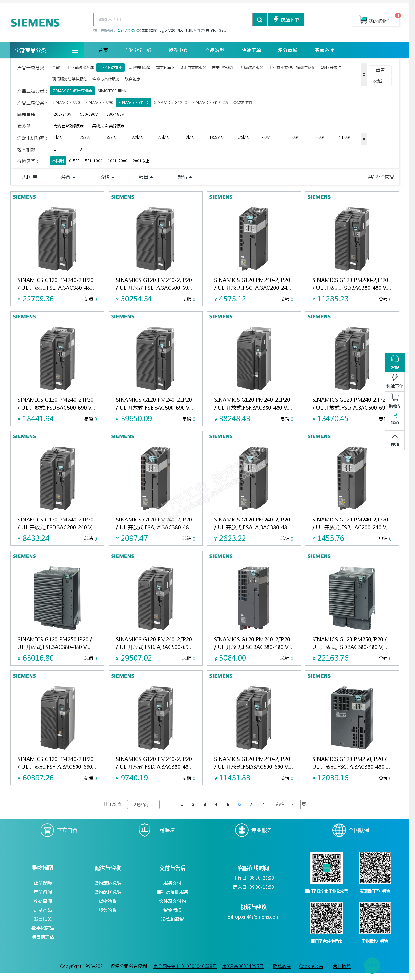The image size is (415, 980).
Task: Go to next page arrow in pagination
Action: click(263, 804)
